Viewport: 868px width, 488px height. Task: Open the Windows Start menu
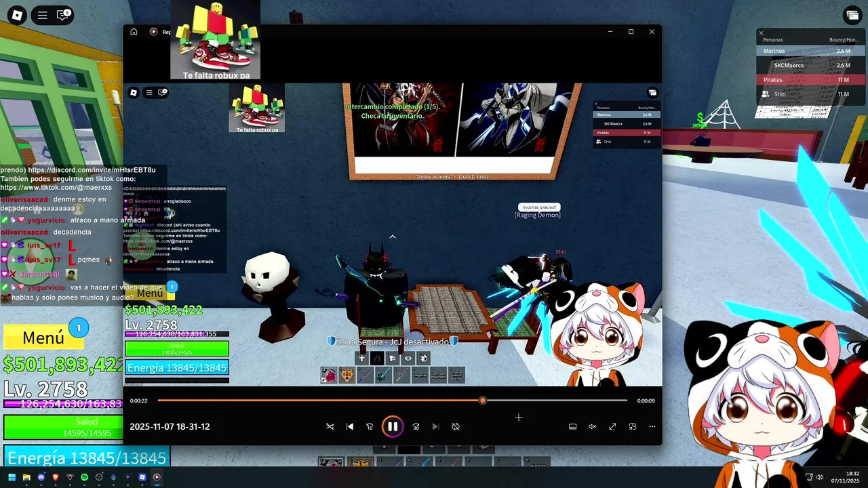(12, 477)
